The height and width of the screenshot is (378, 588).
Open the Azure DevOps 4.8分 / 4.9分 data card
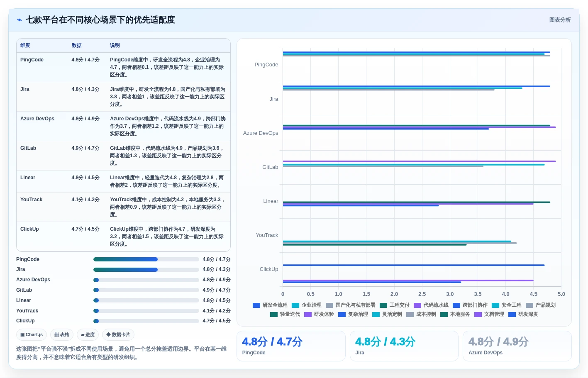[x=517, y=346]
